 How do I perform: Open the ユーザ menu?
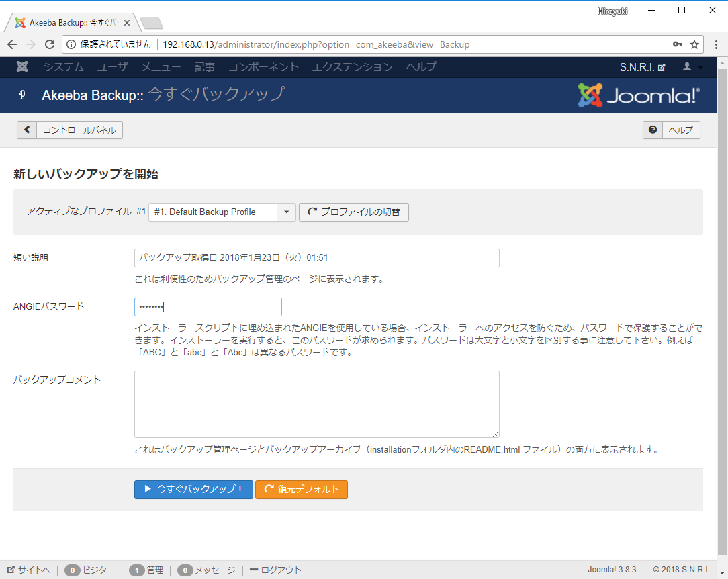point(112,67)
